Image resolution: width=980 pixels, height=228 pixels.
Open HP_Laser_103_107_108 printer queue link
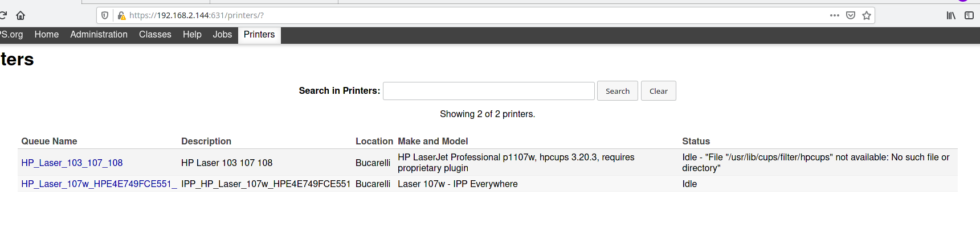tap(72, 163)
